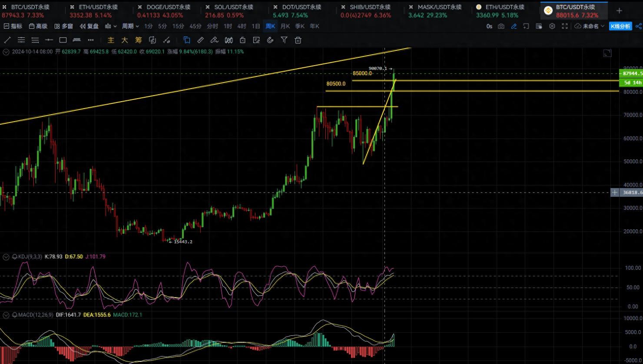Select the ruler measurement tool

[x=200, y=40]
